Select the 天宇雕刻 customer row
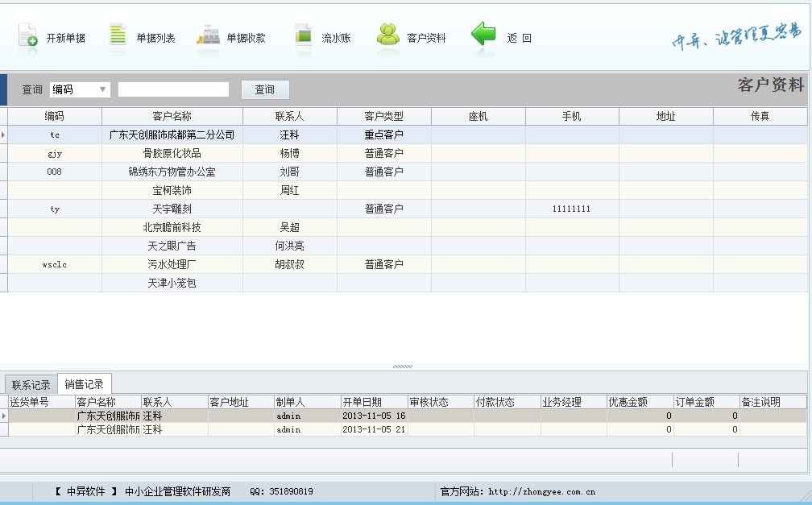This screenshot has height=505, width=812. [x=173, y=208]
